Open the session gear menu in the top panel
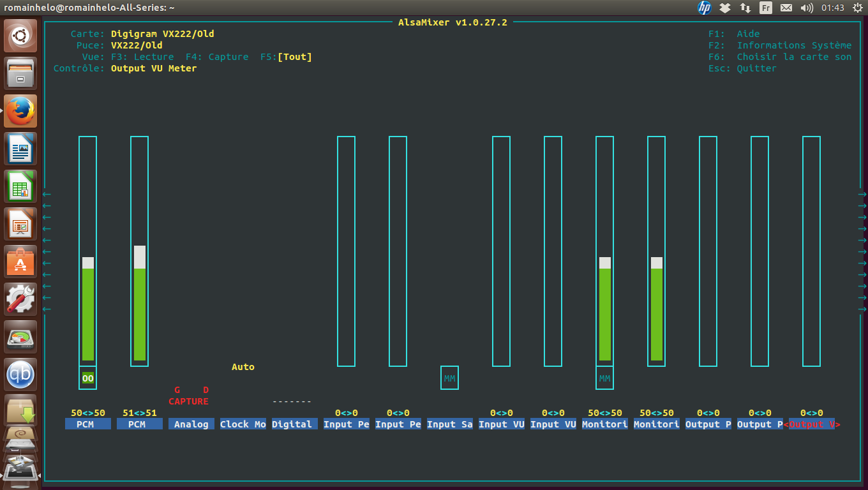 (857, 8)
